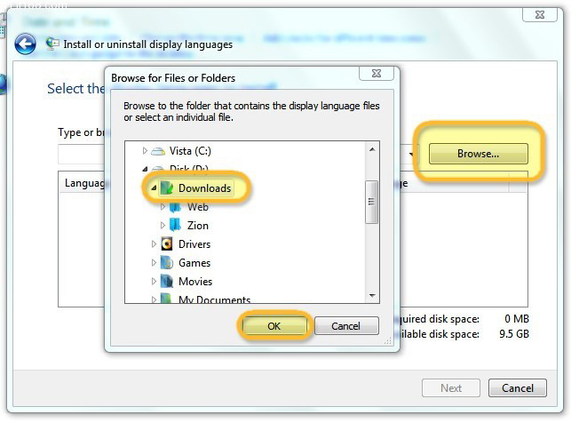Expand the Drivers folder node
The height and width of the screenshot is (423, 579).
pyautogui.click(x=154, y=244)
